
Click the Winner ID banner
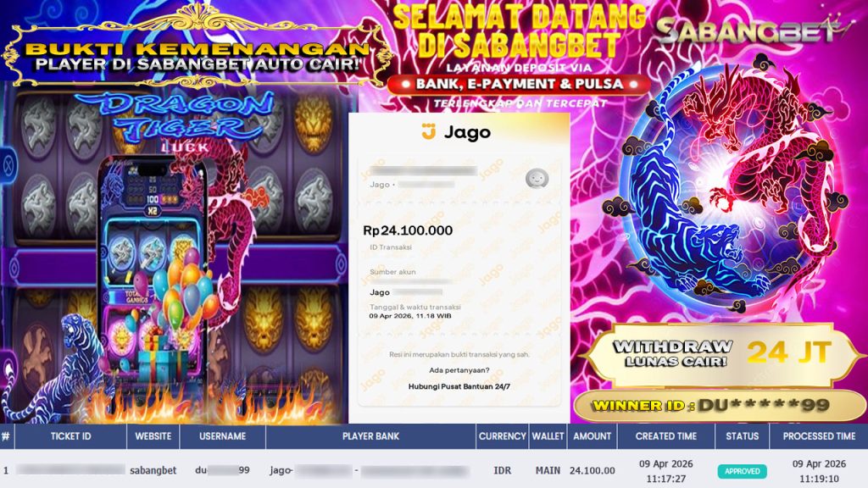(x=720, y=406)
